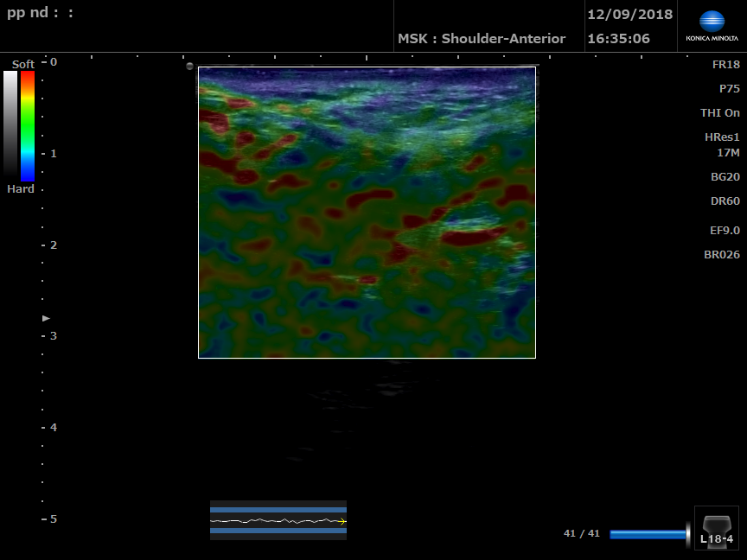Click the grayscale map bar

(x=10, y=124)
